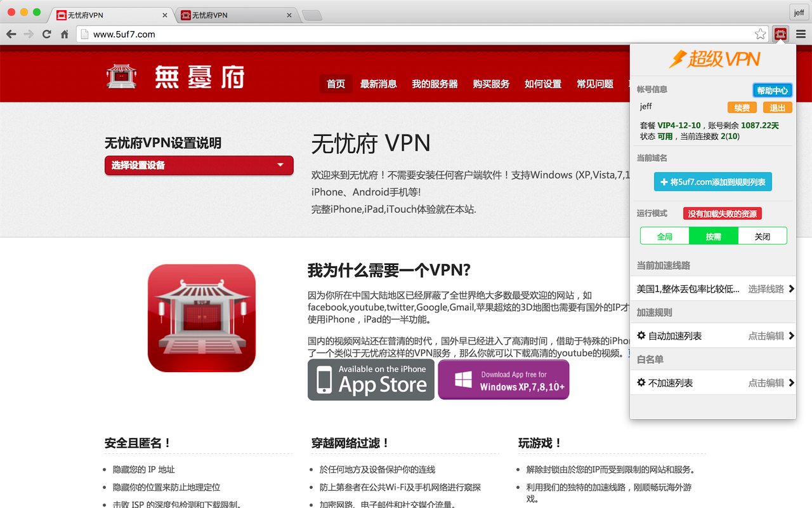Viewport: 812px width, 508px height.
Task: Click 将5uf7.com添加到规则列表 button
Action: click(x=712, y=182)
